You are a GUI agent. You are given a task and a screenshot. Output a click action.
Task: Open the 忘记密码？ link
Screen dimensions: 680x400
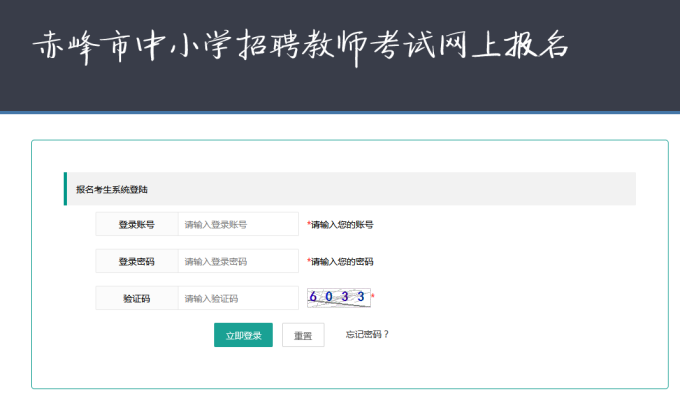coord(366,335)
